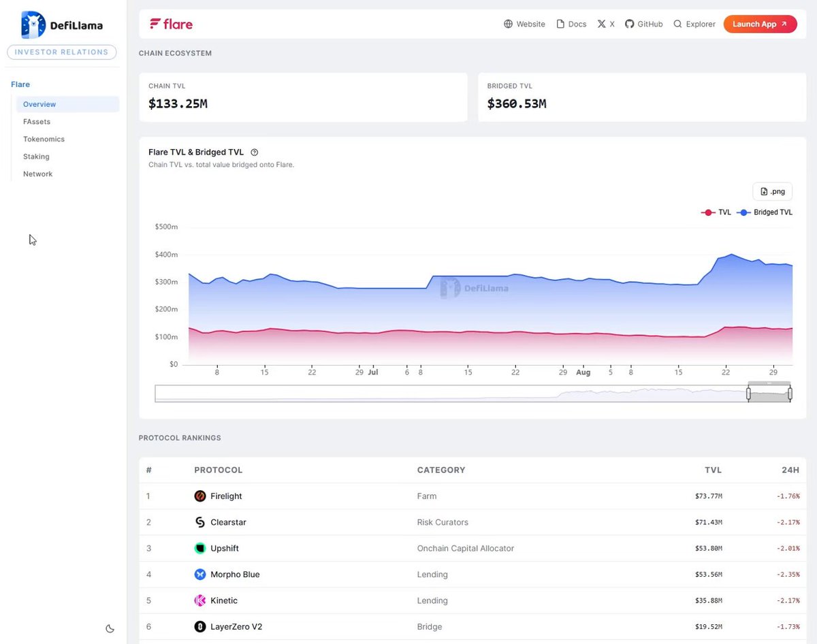
Task: Open the chart info tooltip icon
Action: (254, 152)
